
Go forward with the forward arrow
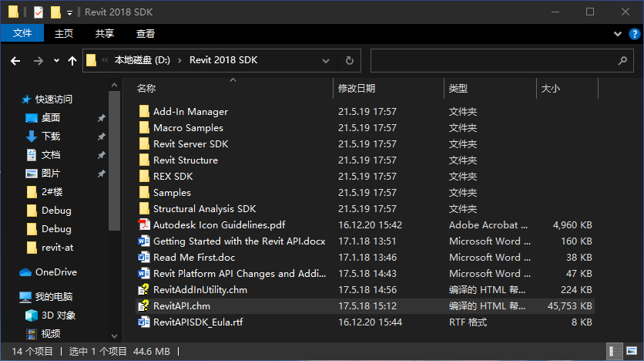pyautogui.click(x=39, y=61)
